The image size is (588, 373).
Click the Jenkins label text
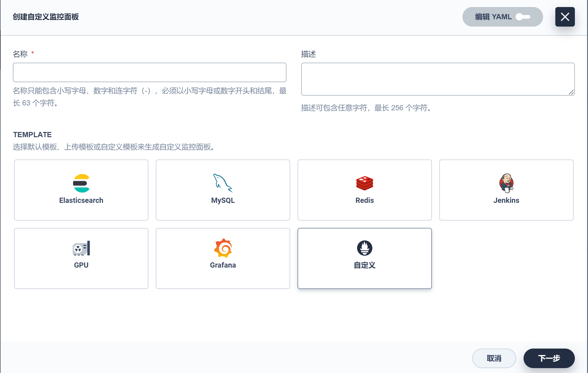(x=506, y=200)
